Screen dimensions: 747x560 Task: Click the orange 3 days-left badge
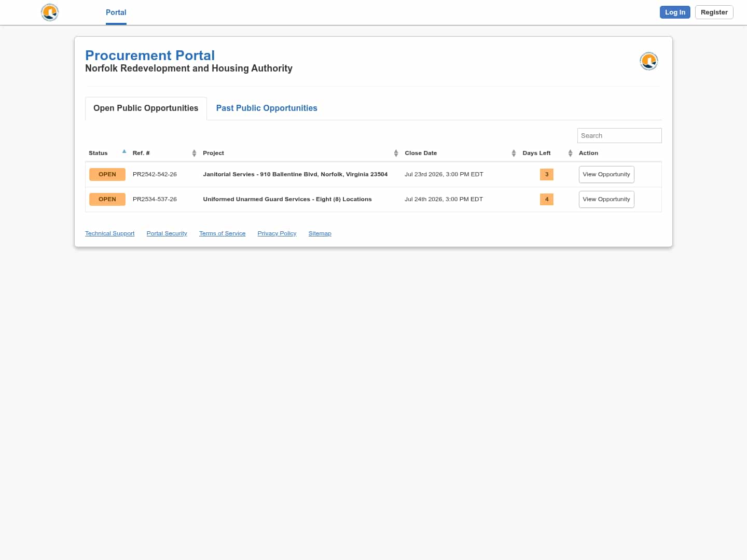[547, 174]
